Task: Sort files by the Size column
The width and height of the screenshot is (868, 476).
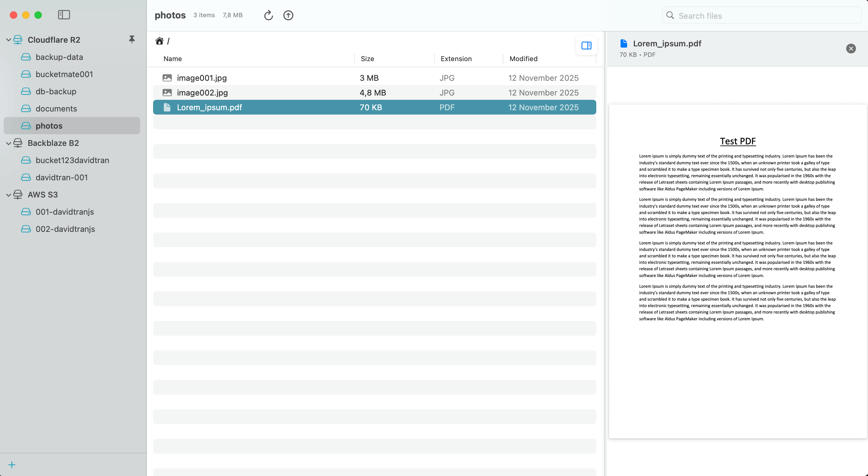Action: (367, 59)
